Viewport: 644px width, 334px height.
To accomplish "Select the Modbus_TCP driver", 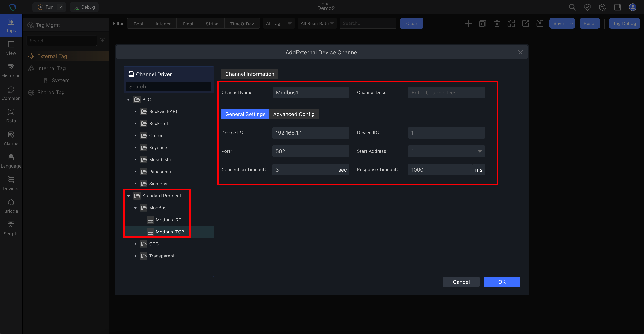I will pyautogui.click(x=169, y=232).
